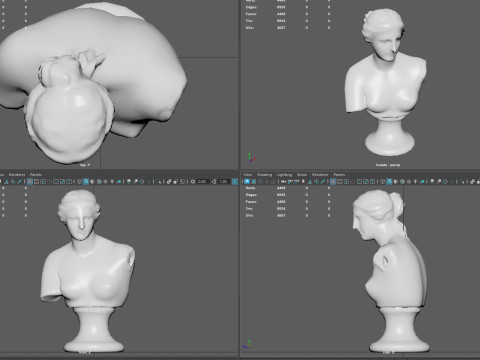Viewport: 480px width, 360px height.
Task: Toggle View Transform in front panel toolbar
Action: click(x=235, y=181)
